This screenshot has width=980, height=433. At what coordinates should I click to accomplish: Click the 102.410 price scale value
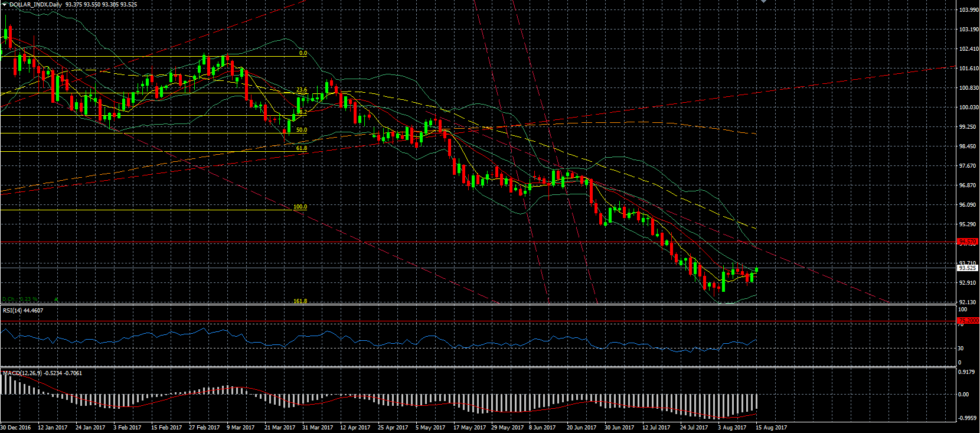point(969,49)
